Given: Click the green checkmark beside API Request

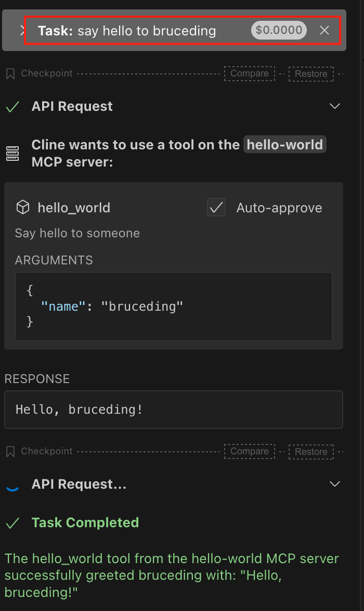Looking at the screenshot, I should [12, 107].
